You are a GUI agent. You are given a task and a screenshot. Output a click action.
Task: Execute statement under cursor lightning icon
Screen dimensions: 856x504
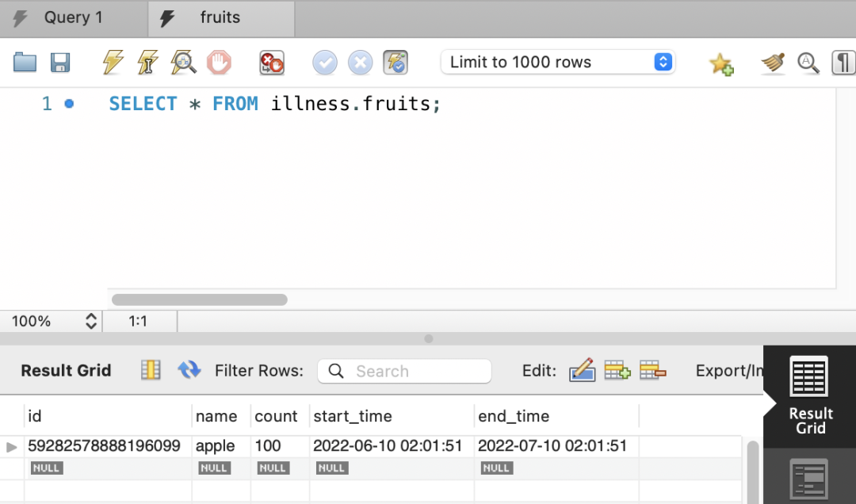[x=147, y=62]
